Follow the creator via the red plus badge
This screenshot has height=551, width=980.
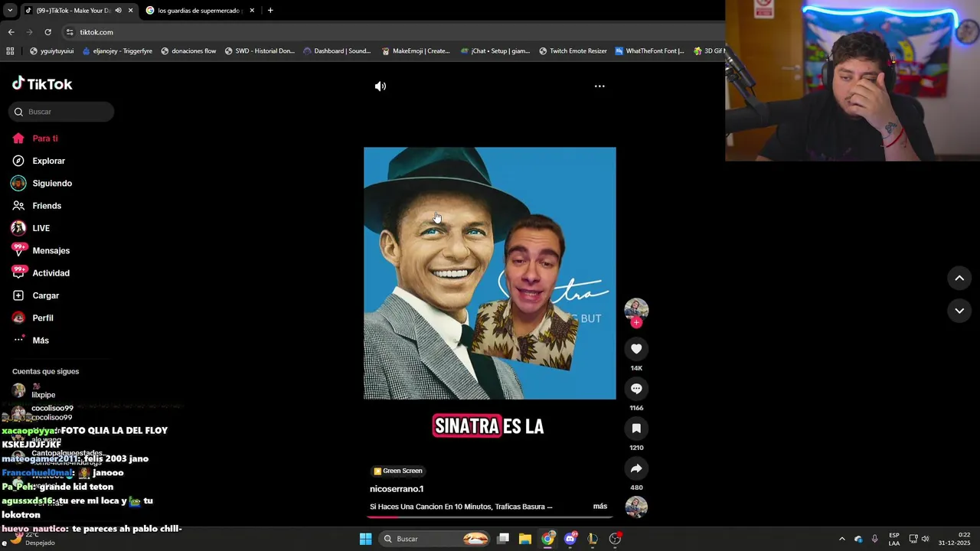[x=636, y=322]
